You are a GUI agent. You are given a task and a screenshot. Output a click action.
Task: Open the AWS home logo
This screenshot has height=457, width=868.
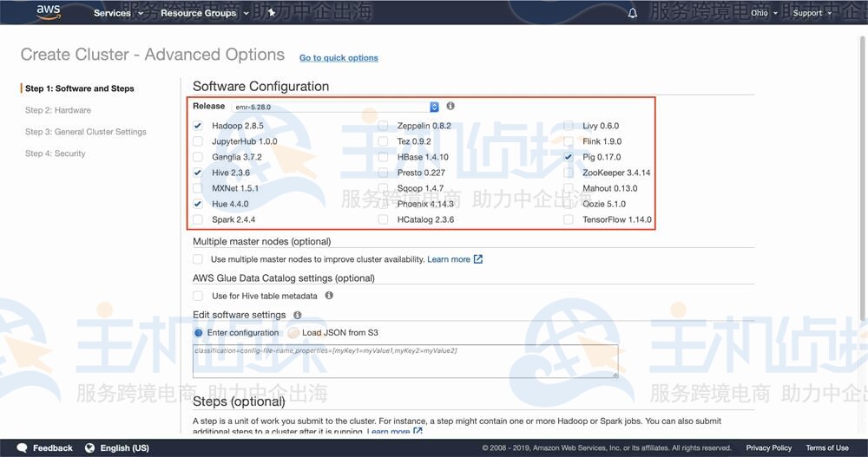point(49,12)
